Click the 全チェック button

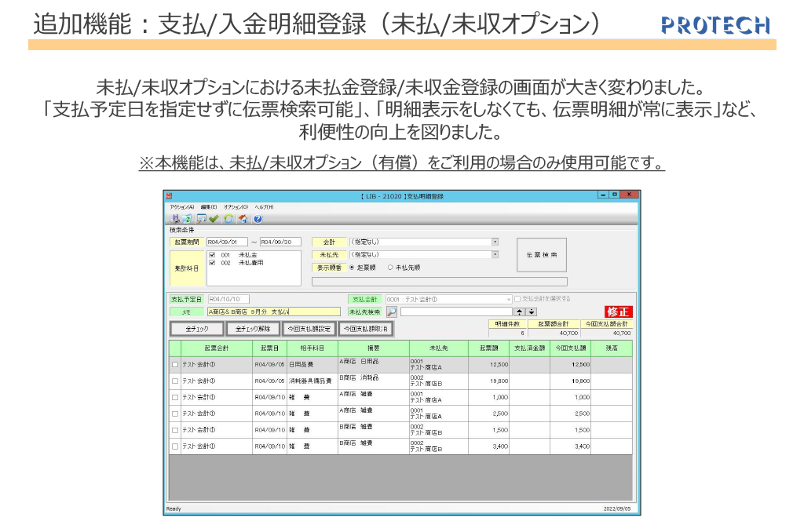197,329
